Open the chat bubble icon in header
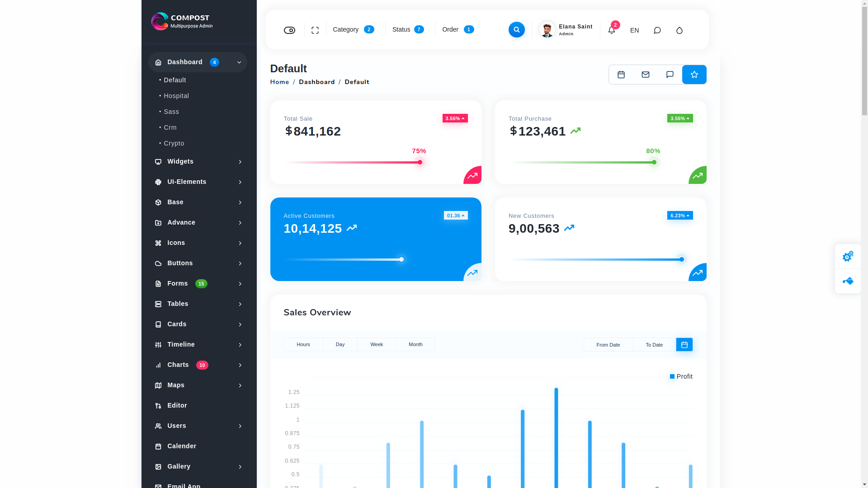The image size is (868, 488). 657,30
